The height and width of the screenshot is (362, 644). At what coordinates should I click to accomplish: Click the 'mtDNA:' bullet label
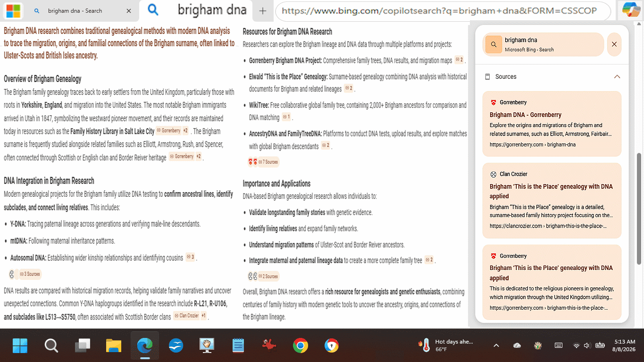pyautogui.click(x=19, y=241)
